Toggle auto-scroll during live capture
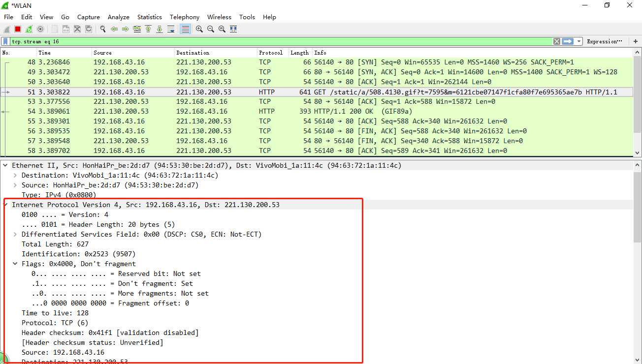Viewport: 642px width, 364px height. click(171, 30)
